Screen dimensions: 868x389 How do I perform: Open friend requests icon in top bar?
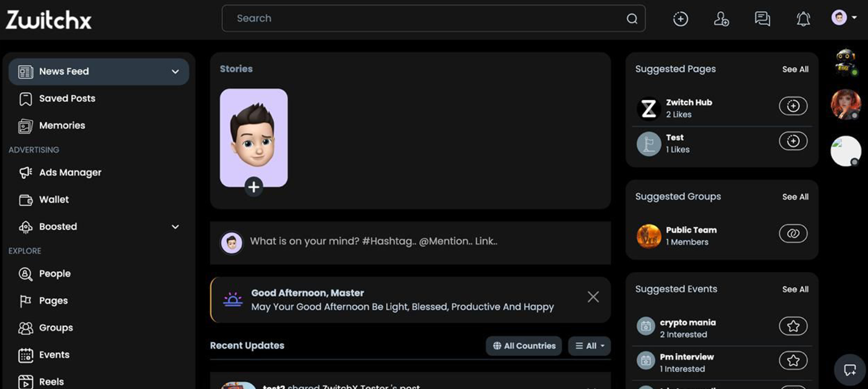(721, 19)
